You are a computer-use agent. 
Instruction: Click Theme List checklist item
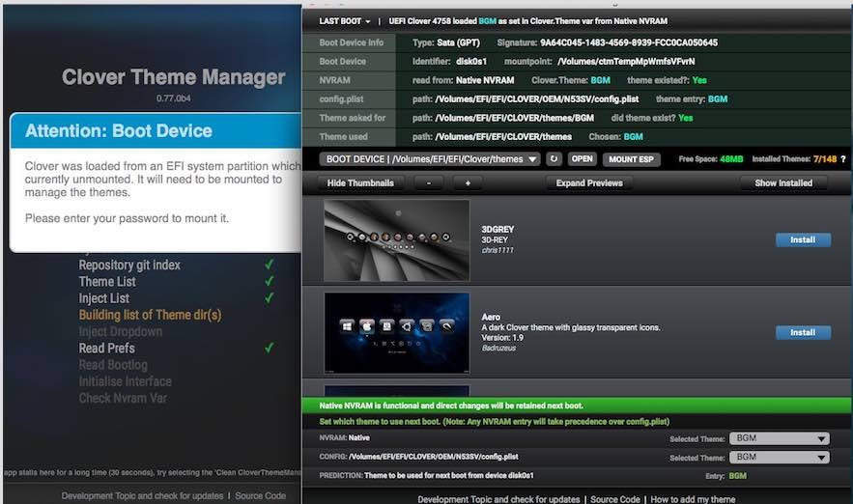(x=107, y=282)
